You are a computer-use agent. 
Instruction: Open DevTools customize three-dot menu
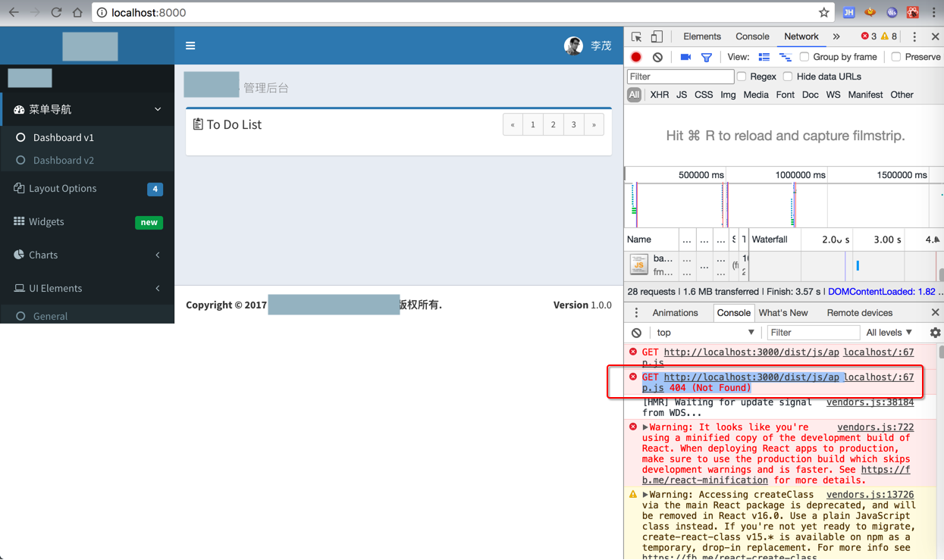pos(914,36)
